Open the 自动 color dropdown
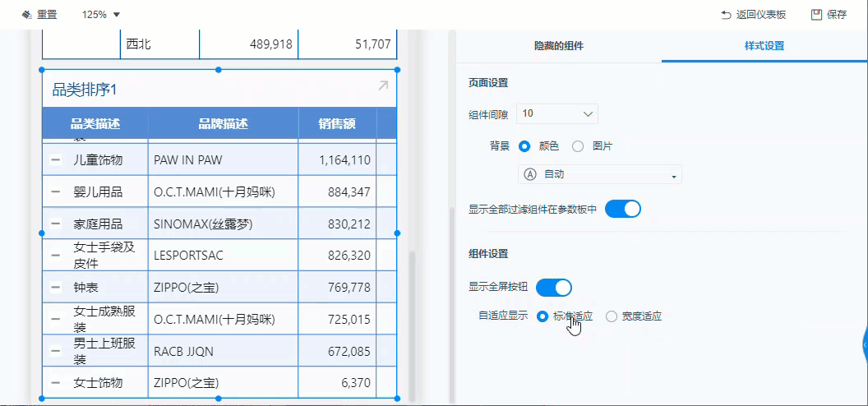This screenshot has height=406, width=868. tap(599, 174)
